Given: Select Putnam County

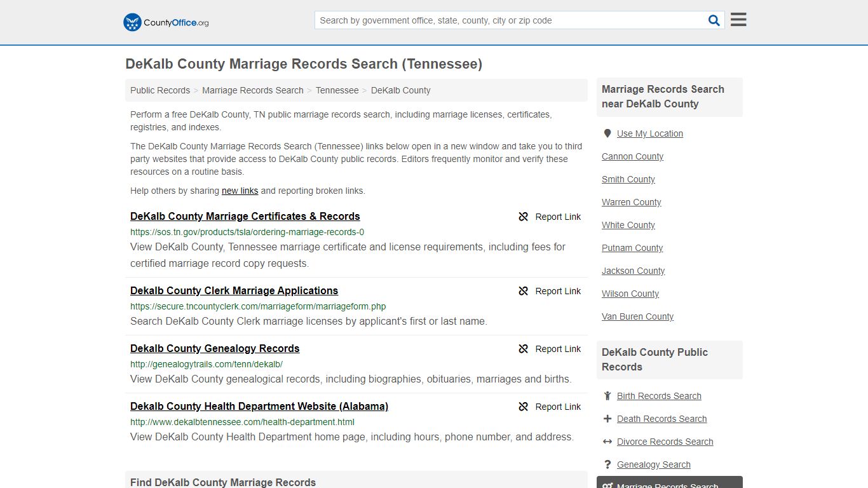Looking at the screenshot, I should click(632, 248).
